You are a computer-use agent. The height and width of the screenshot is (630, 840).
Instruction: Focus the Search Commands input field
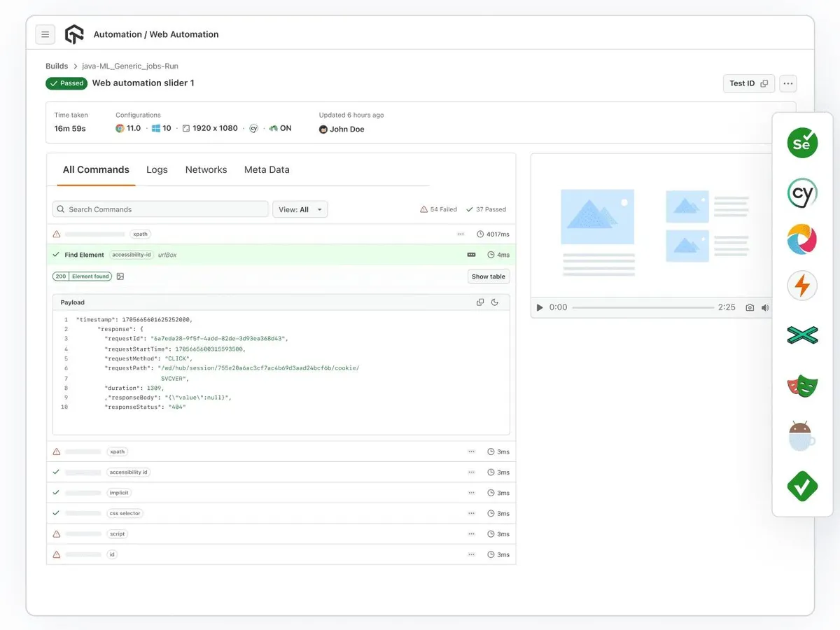[x=160, y=209]
